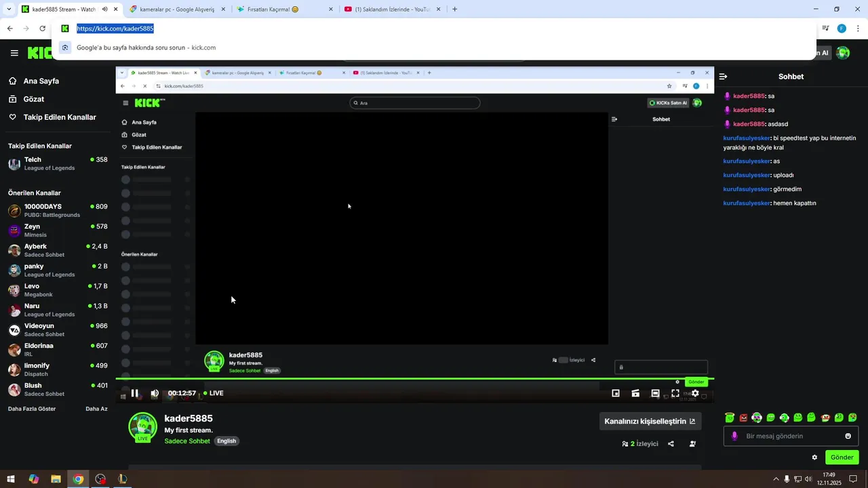Open Zeyn recommended channel
868x488 pixels.
[58, 230]
